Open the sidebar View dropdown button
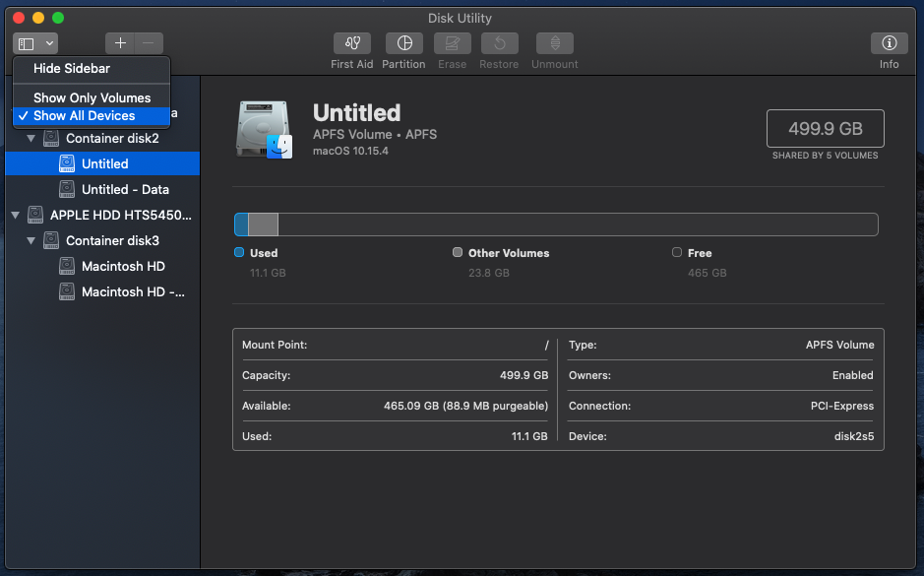The width and height of the screenshot is (924, 576). [x=35, y=43]
